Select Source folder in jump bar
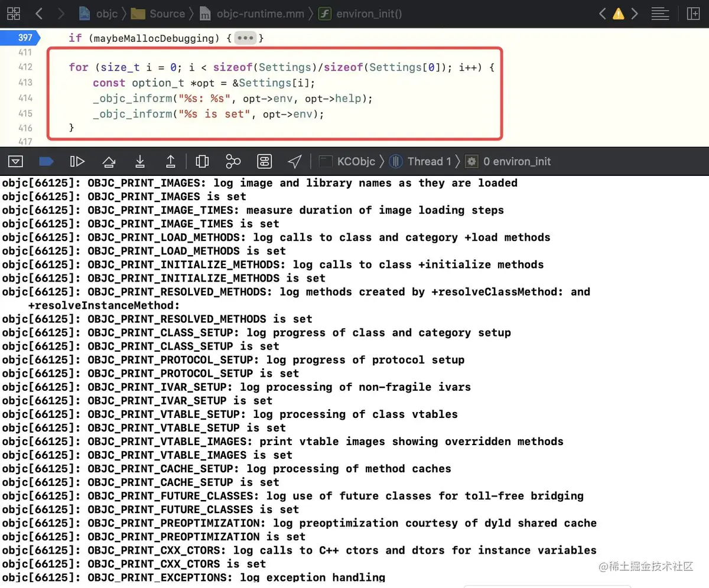 pyautogui.click(x=158, y=13)
